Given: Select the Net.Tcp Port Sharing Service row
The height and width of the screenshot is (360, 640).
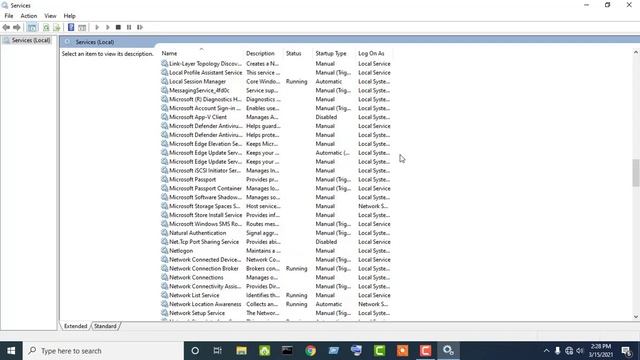Looking at the screenshot, I should [276, 242].
